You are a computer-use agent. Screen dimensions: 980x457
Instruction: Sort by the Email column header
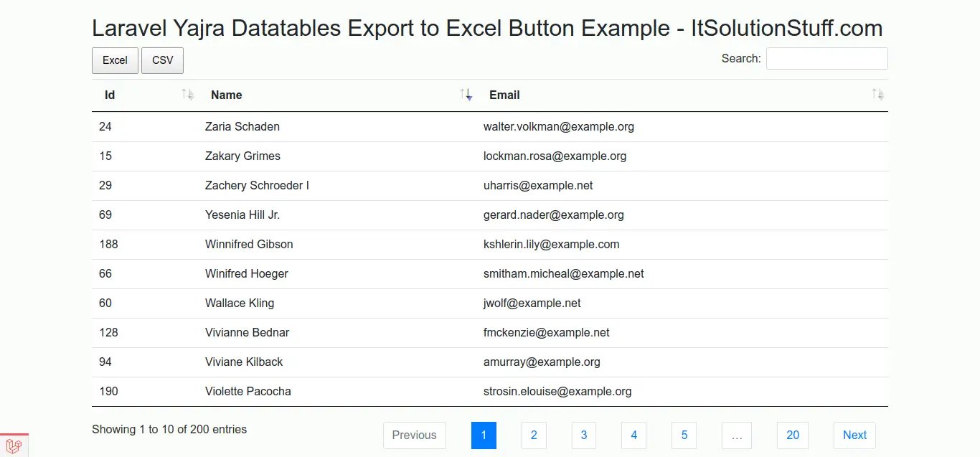pos(504,95)
